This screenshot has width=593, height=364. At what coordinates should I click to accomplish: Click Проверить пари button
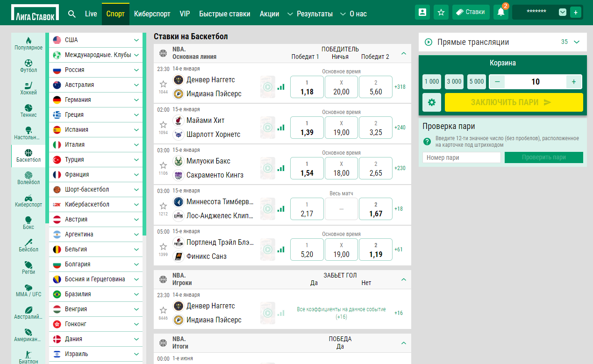544,157
